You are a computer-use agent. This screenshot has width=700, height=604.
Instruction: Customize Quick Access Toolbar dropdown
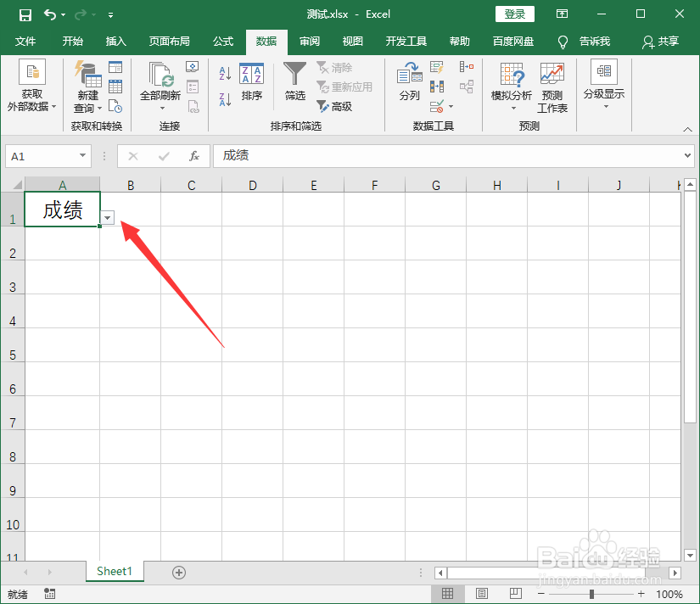(110, 15)
